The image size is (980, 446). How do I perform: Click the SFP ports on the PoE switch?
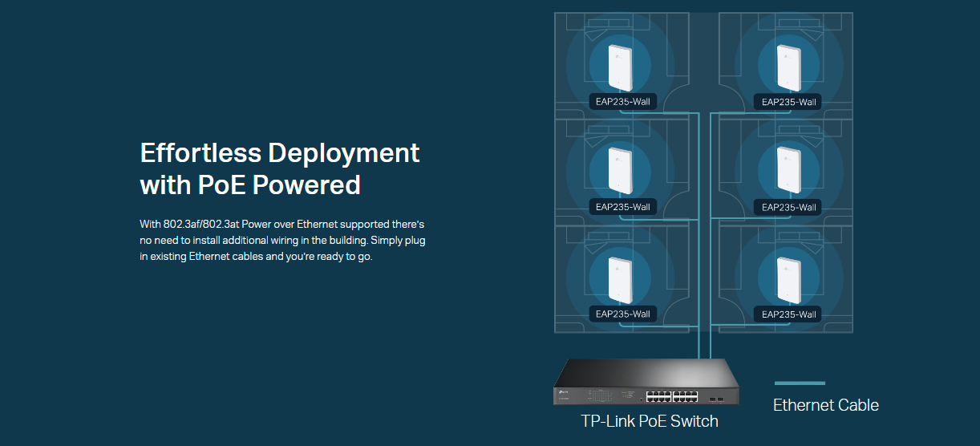click(x=716, y=395)
